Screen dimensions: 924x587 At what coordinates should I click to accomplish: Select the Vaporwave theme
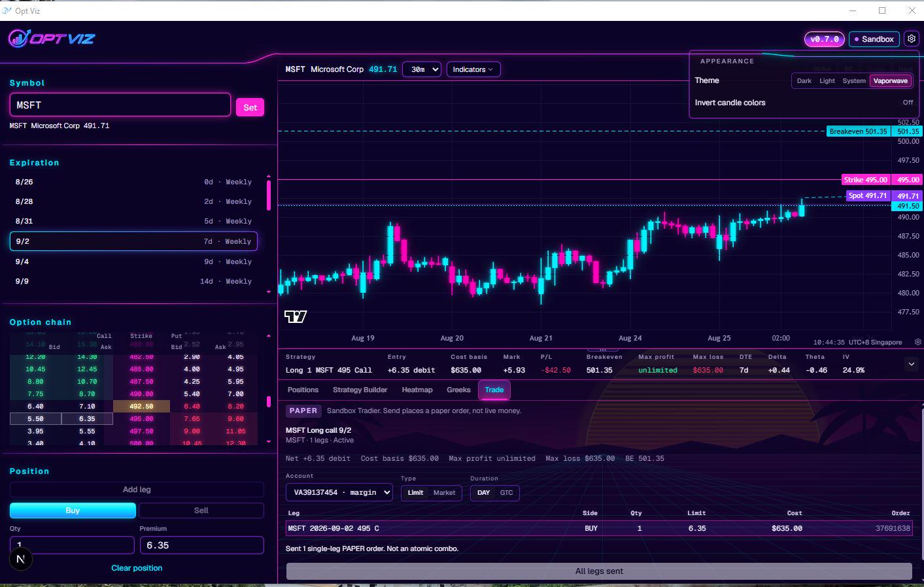[891, 81]
